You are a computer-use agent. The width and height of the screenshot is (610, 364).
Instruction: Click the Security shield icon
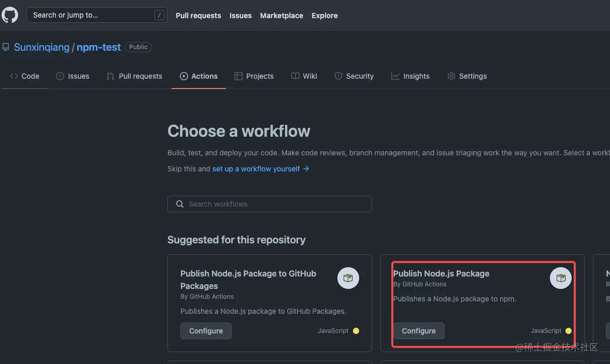coord(338,76)
